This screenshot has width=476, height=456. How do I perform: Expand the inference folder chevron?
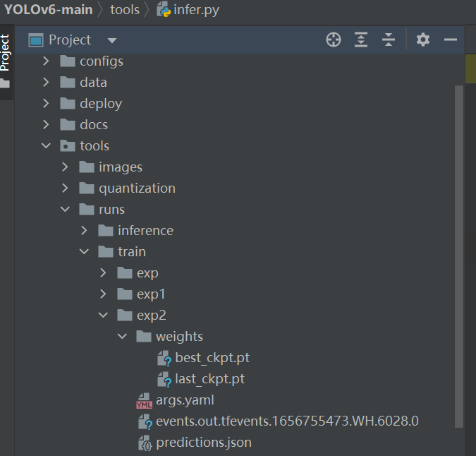click(x=84, y=231)
